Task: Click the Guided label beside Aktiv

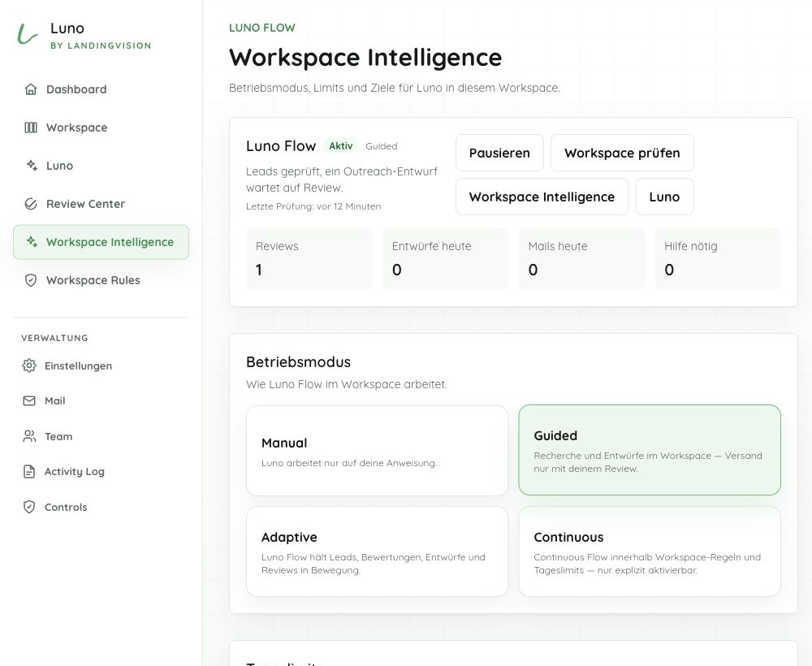Action: point(381,146)
